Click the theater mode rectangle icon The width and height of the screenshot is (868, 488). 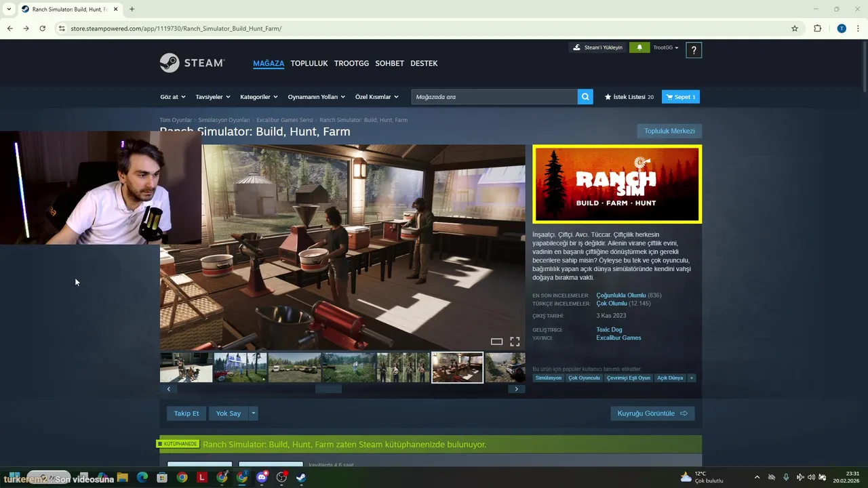click(496, 342)
